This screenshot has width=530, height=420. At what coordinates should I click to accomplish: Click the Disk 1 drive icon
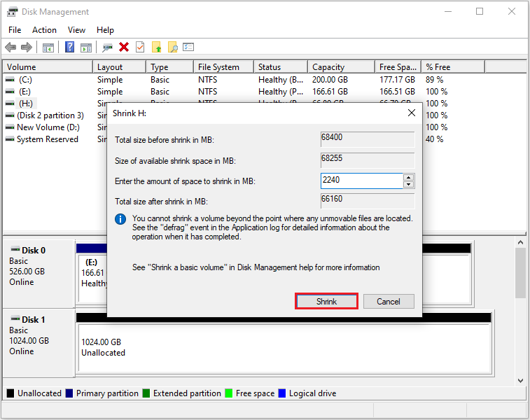(15, 318)
